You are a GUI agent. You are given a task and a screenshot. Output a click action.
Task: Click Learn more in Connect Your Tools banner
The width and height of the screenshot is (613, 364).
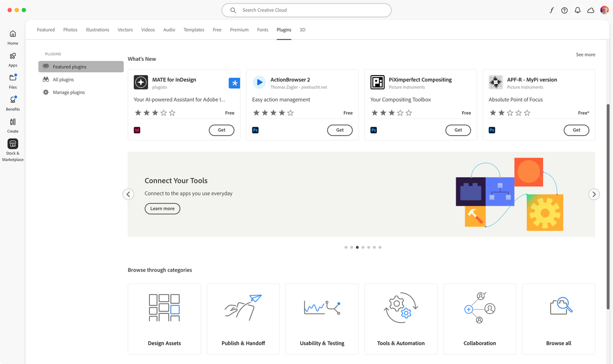[162, 208]
